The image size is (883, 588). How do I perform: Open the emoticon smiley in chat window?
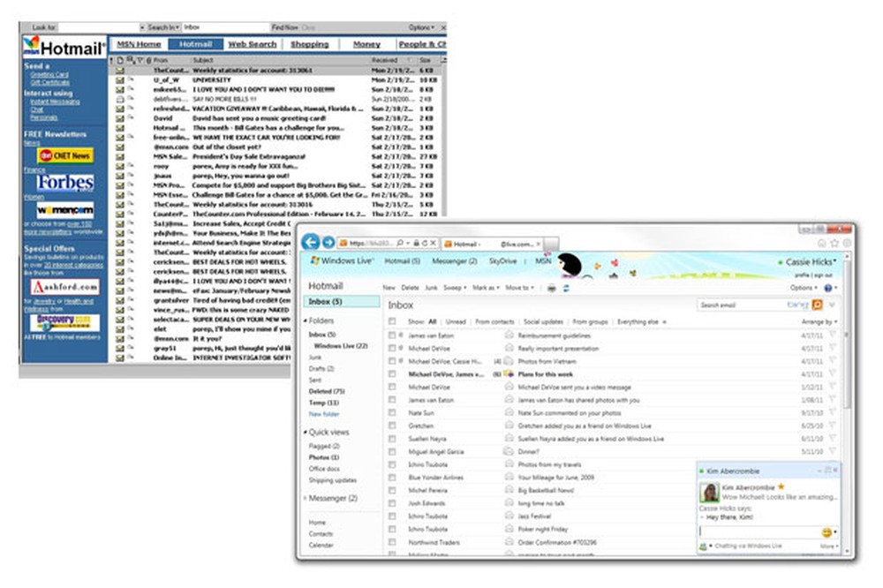click(826, 531)
